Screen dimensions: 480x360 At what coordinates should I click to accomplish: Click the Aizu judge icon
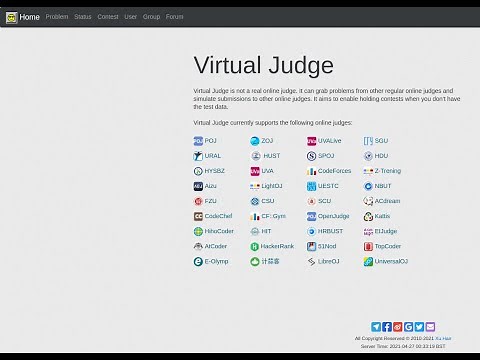tap(198, 186)
